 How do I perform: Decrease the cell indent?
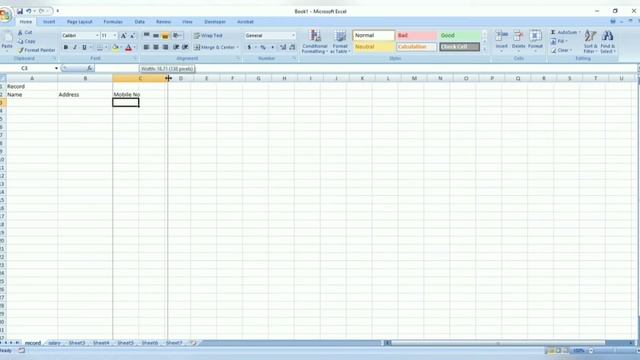(176, 47)
